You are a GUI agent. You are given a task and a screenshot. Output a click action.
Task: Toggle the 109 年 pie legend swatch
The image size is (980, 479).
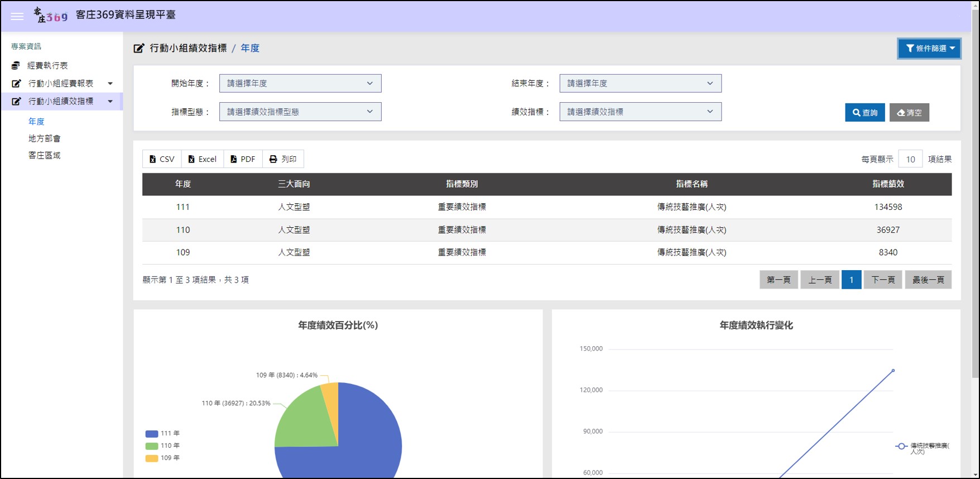[x=152, y=458]
